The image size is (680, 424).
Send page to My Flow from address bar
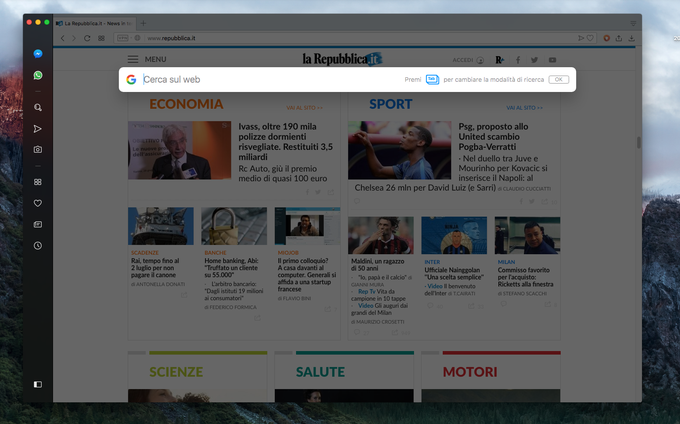[x=581, y=38]
